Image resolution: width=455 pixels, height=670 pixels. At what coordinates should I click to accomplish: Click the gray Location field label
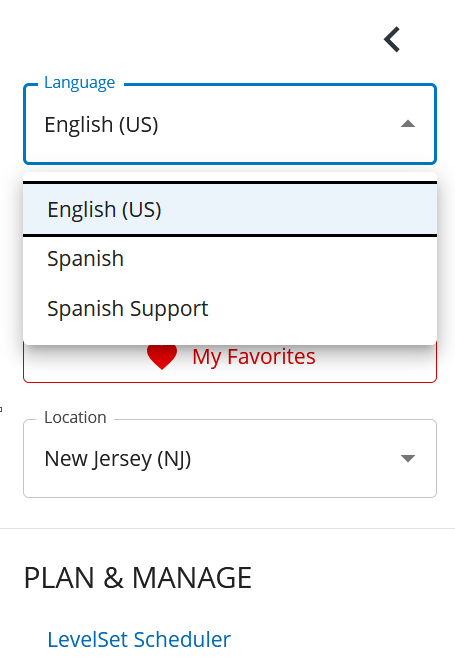tap(75, 417)
